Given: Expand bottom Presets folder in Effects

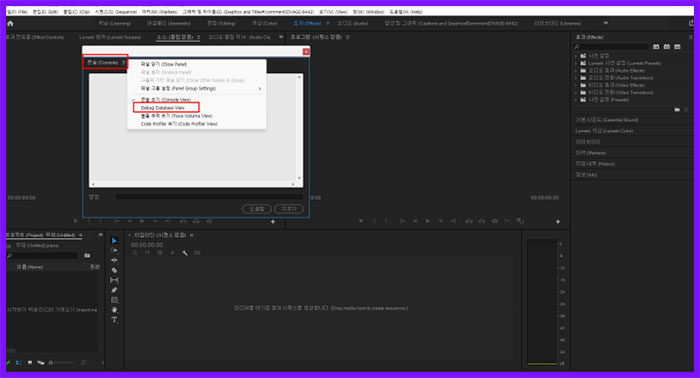Looking at the screenshot, I should pos(576,100).
